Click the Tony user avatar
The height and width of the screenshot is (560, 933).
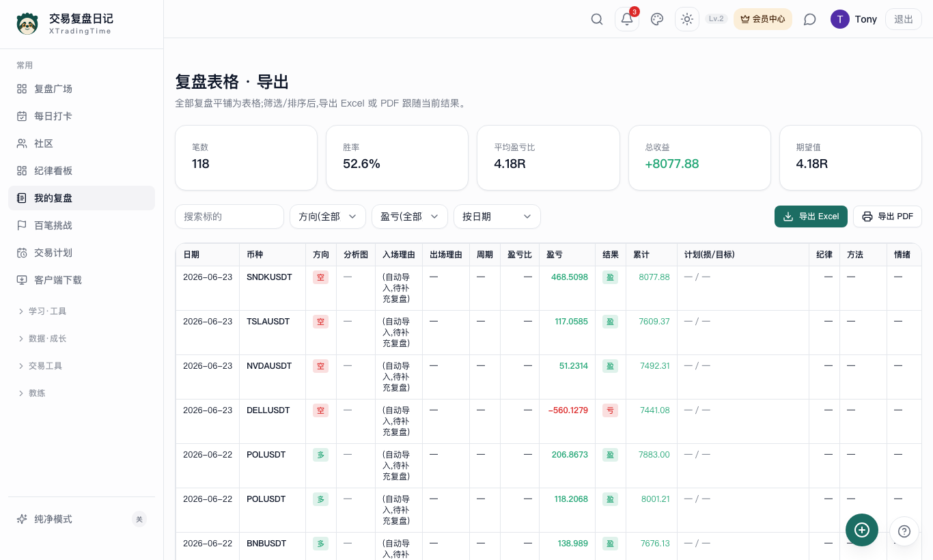840,19
